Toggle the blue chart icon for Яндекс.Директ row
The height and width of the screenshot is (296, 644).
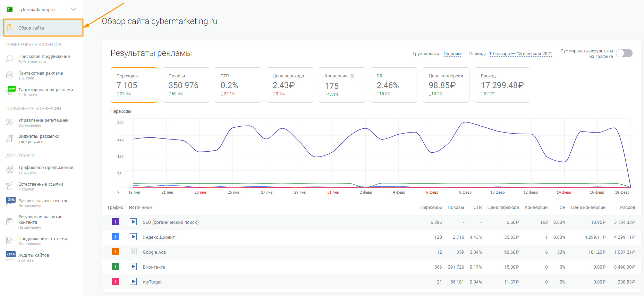click(116, 237)
